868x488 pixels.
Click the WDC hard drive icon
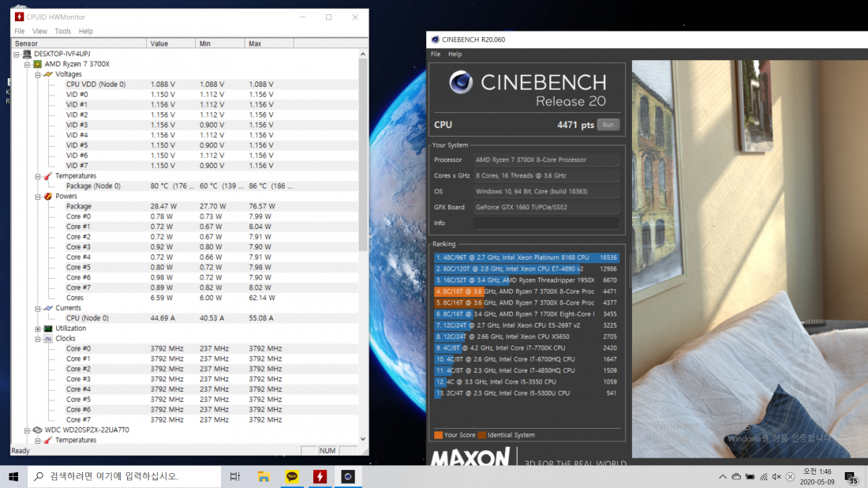click(x=38, y=430)
